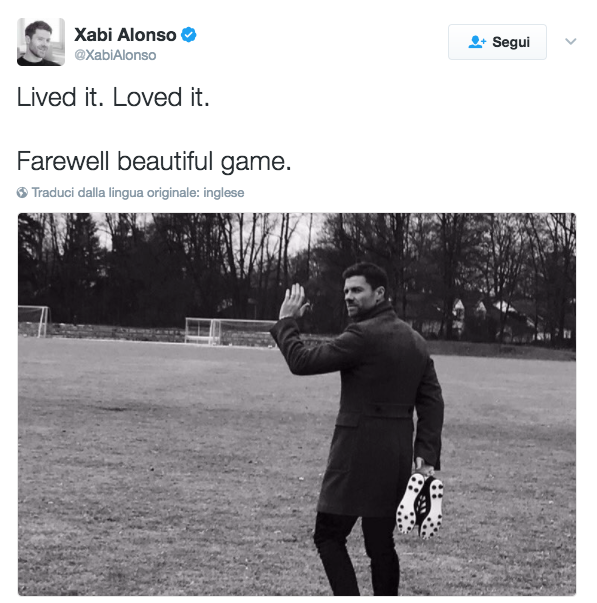Click the add-person icon inside Segui

477,42
